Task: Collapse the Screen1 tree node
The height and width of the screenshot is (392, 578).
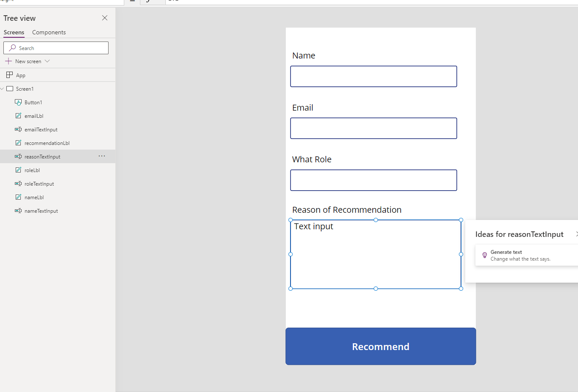Action: pos(3,89)
